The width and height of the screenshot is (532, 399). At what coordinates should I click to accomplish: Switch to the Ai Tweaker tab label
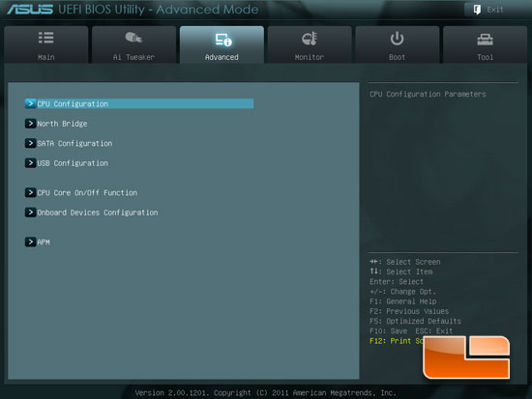coord(133,57)
